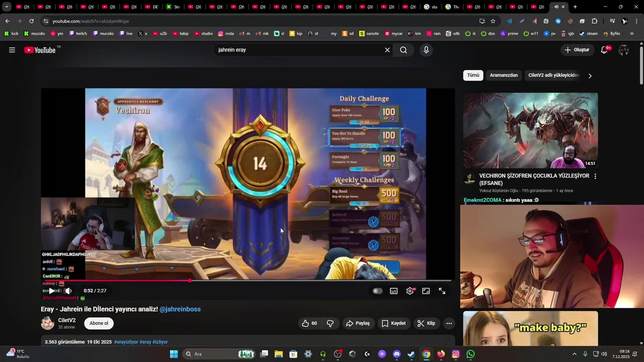Image resolution: width=644 pixels, height=362 pixels.
Task: Like the video with thumbs up
Action: click(310, 323)
